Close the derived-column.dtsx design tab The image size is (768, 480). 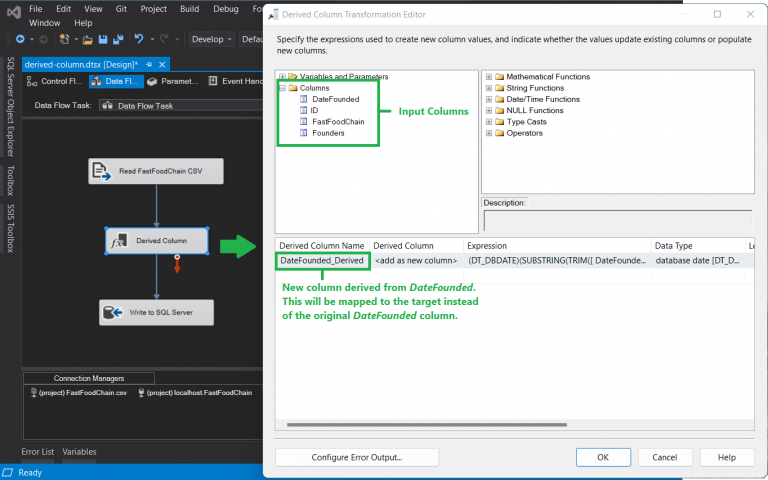click(x=162, y=65)
